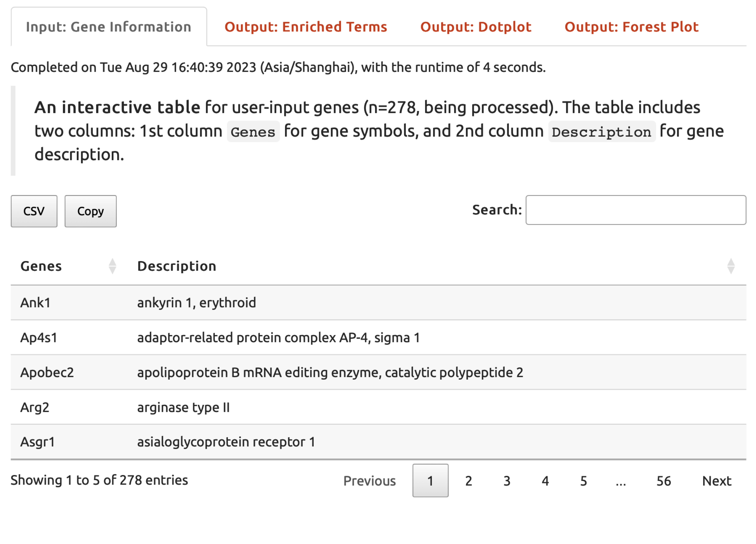Click the 'Genes' code label in description
756x544 pixels.
(x=253, y=132)
